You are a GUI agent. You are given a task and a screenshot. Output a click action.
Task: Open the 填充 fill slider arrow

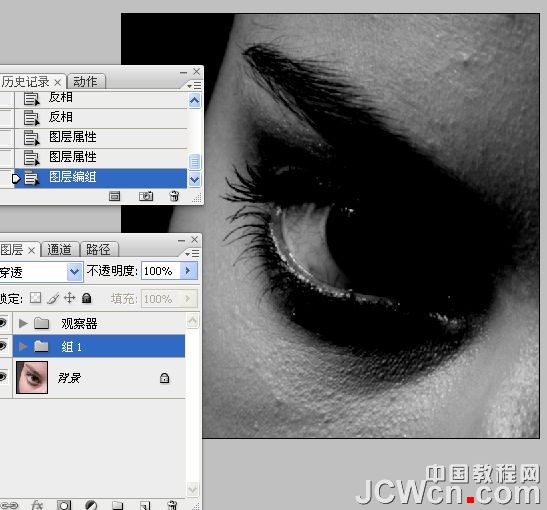pyautogui.click(x=188, y=299)
